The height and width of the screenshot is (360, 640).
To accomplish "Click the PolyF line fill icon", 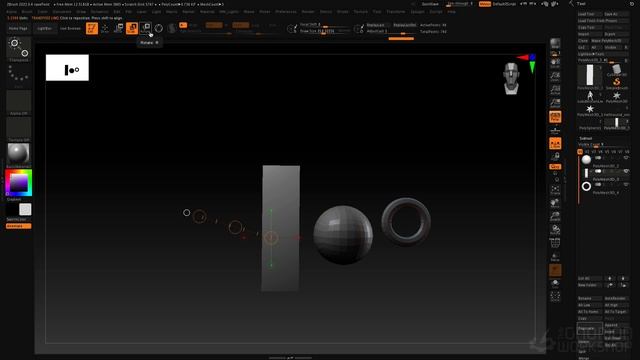I will point(555,243).
